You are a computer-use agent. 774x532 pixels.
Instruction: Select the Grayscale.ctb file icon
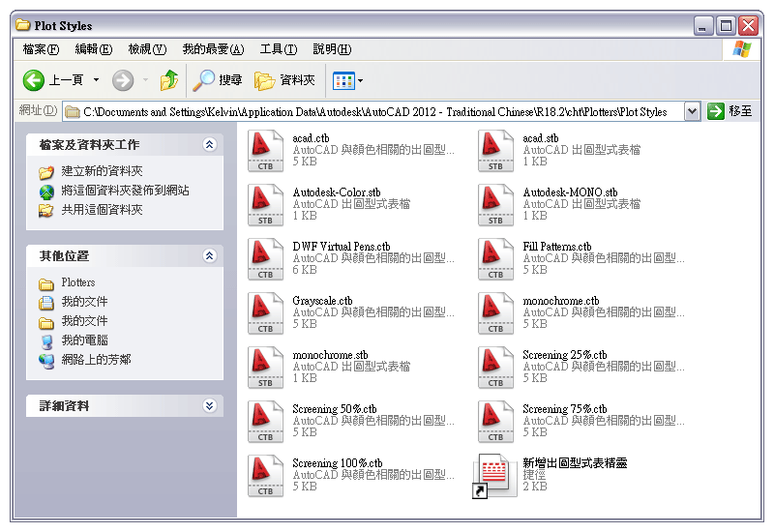pyautogui.click(x=265, y=313)
